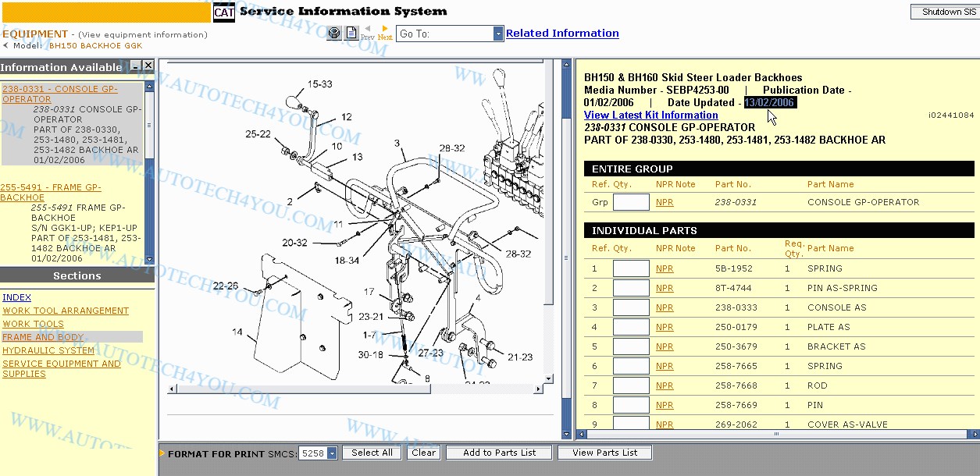Click the CAT logo icon
The image size is (980, 476).
pos(223,12)
